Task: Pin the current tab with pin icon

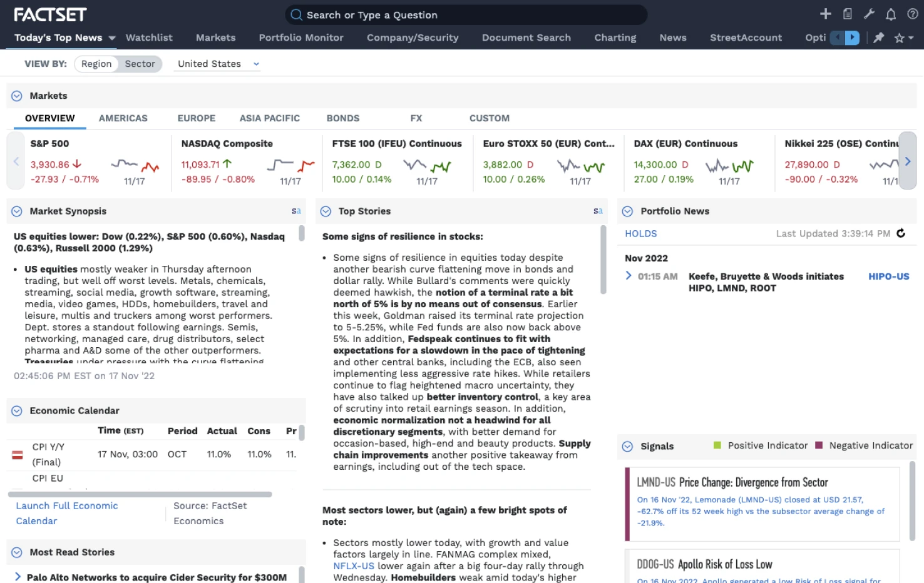Action: coord(879,38)
